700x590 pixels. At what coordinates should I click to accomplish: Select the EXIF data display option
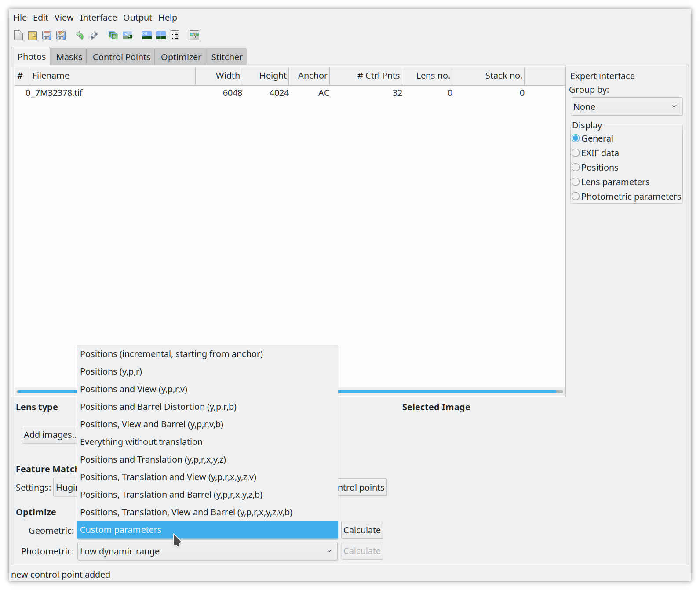click(x=595, y=153)
